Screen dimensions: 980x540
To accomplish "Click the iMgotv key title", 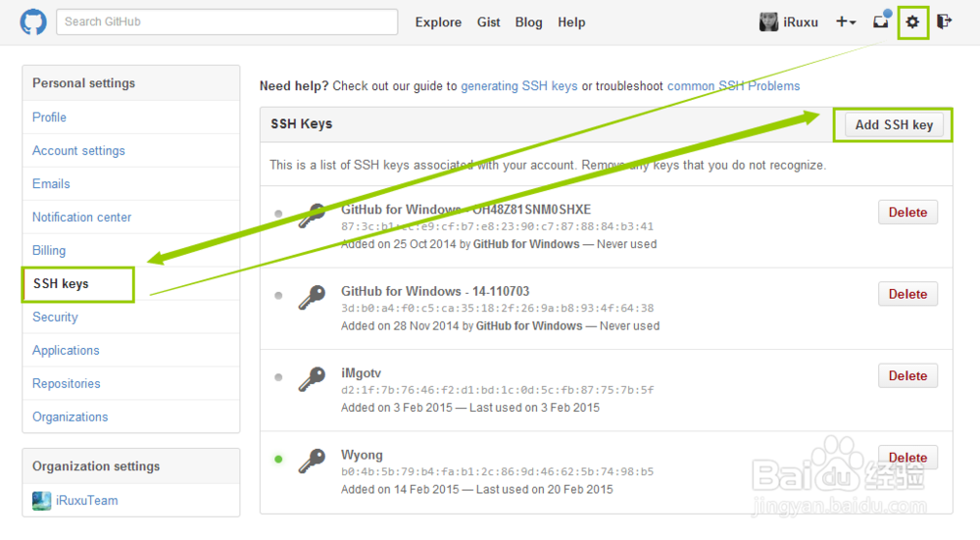I will click(361, 373).
